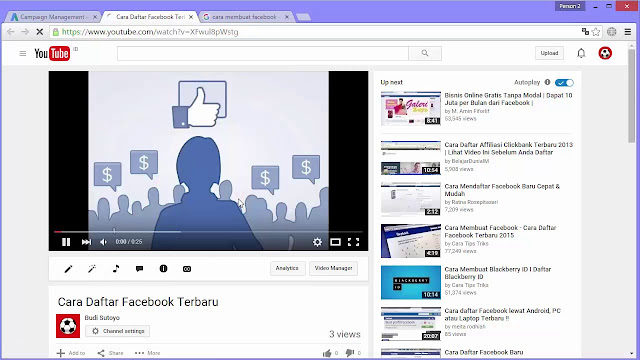Screen dimensions: 640x360
Task: Open the Video Manager
Action: 333,268
